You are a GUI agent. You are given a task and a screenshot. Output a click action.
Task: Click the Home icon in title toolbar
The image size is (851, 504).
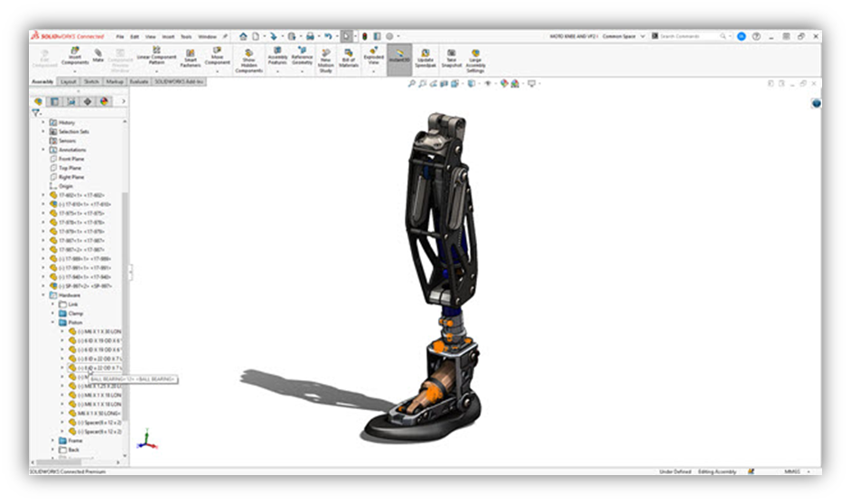point(243,36)
